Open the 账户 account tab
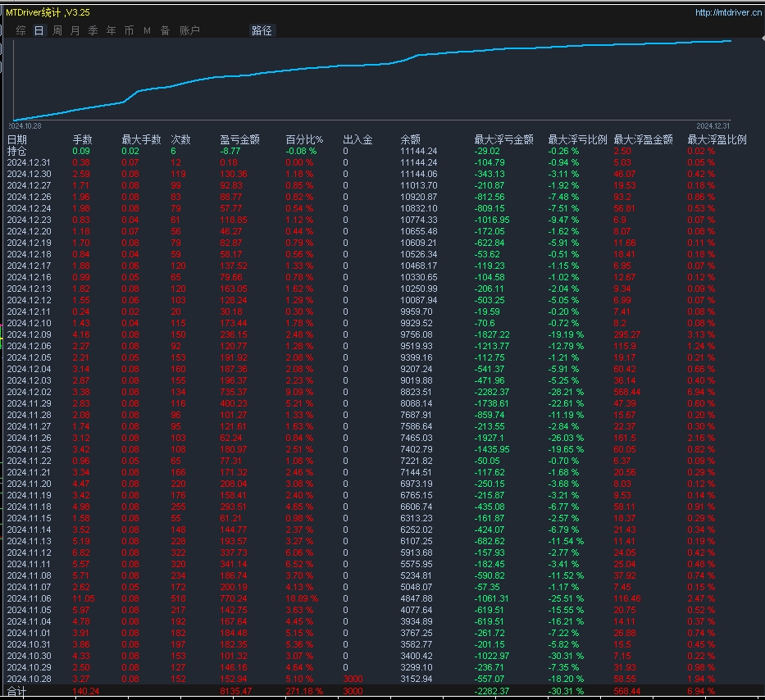The height and width of the screenshot is (700, 765). 189,30
